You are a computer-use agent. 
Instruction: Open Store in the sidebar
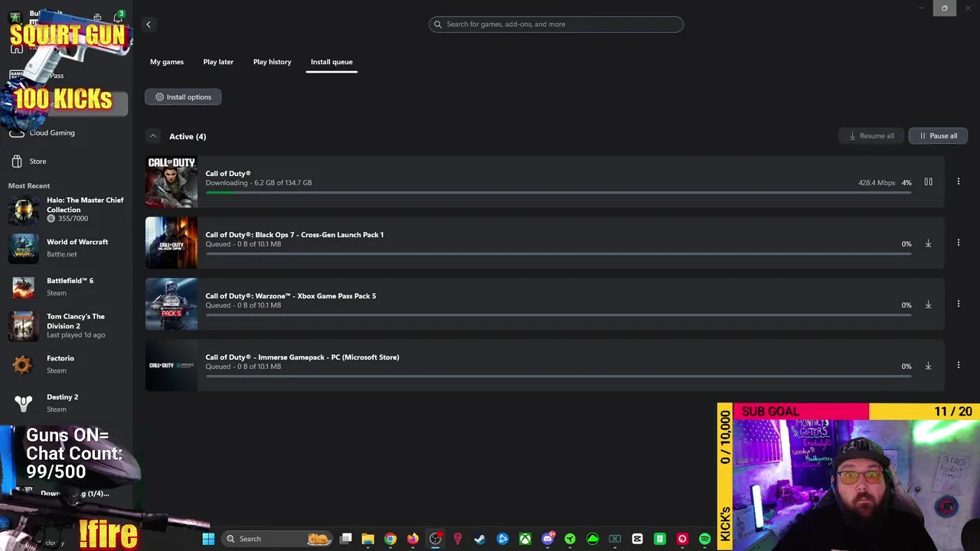38,161
